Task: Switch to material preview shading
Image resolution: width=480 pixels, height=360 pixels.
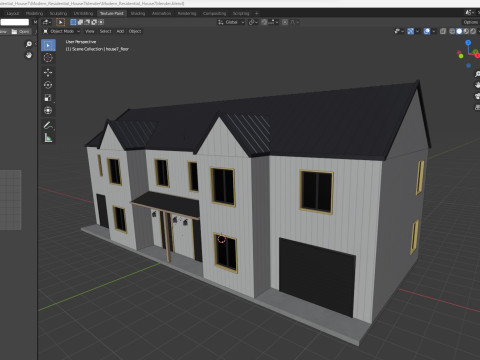Action: (x=466, y=31)
